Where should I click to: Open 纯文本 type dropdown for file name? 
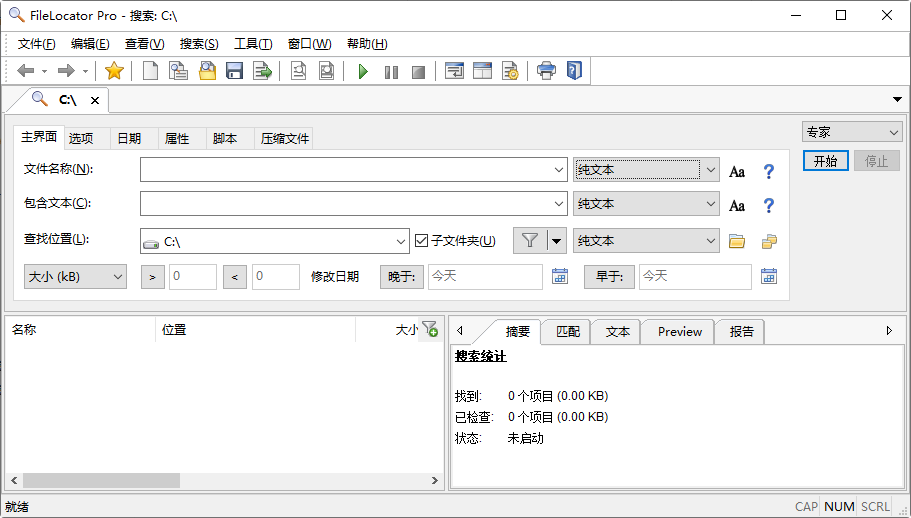[646, 170]
